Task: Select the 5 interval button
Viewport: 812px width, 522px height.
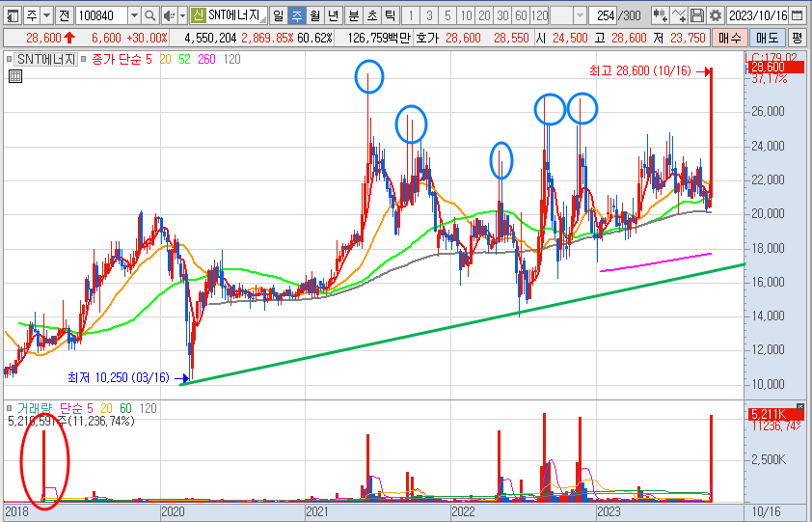Action: coord(447,16)
